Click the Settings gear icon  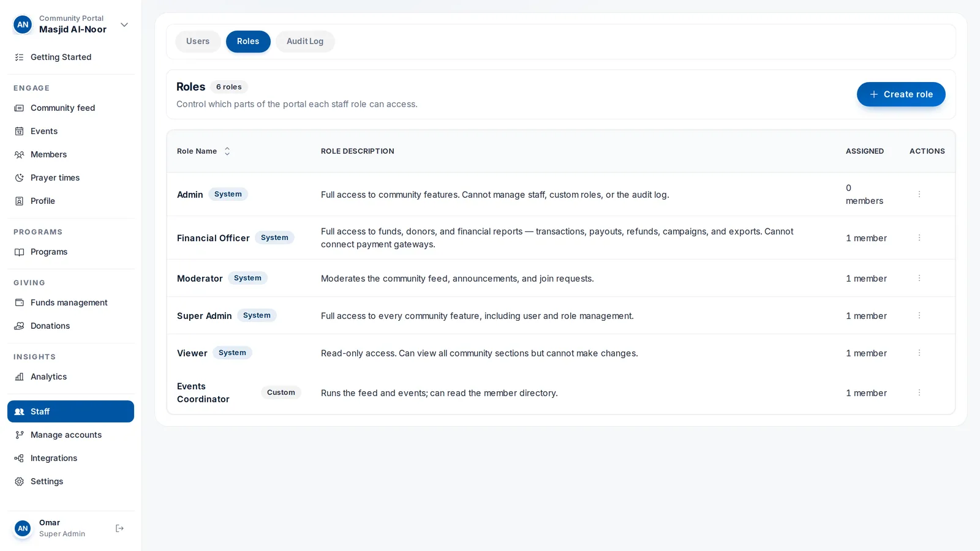[x=19, y=481]
